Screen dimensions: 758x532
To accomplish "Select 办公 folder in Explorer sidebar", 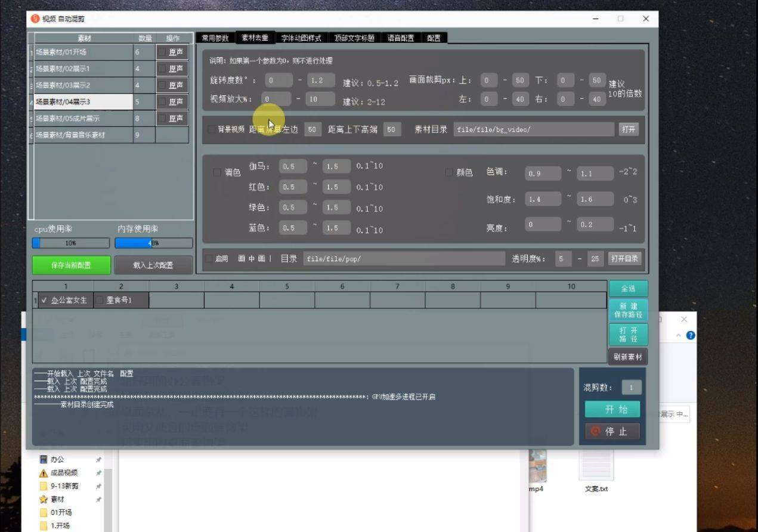I will [57, 459].
